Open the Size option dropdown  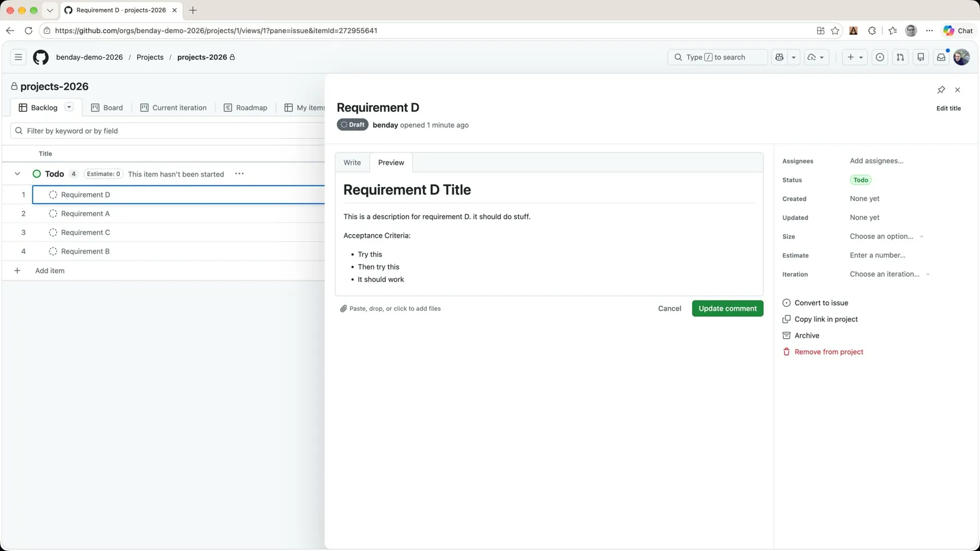(887, 236)
